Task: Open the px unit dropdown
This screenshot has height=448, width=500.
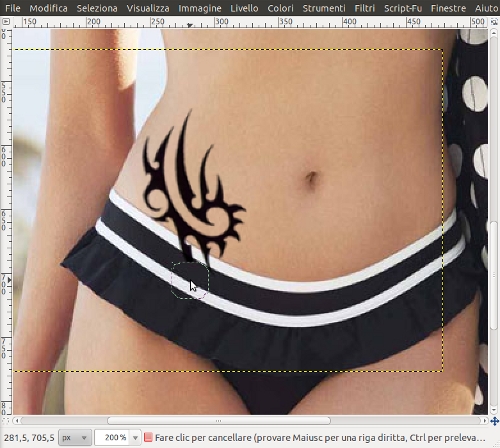Action: click(x=75, y=437)
